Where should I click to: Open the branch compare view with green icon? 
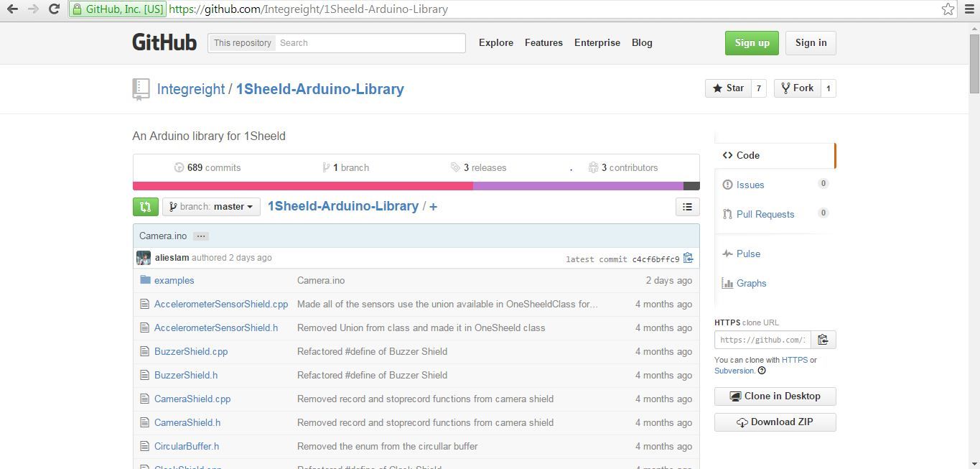coord(145,206)
